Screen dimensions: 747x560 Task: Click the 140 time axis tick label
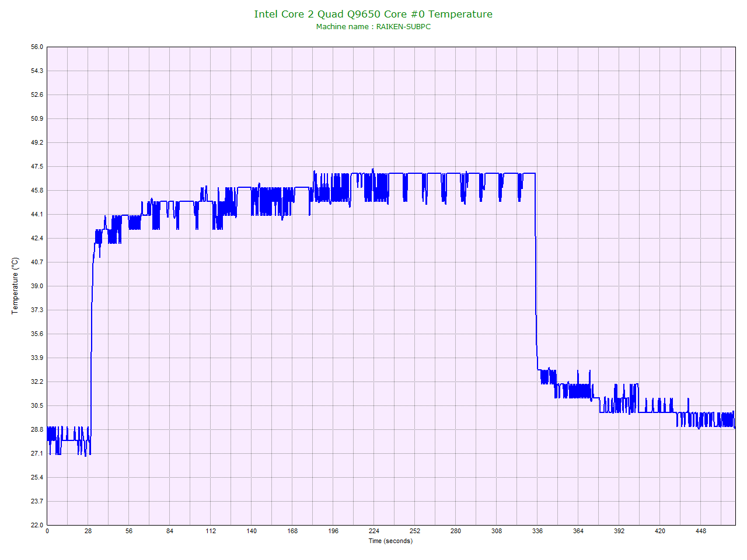(252, 531)
